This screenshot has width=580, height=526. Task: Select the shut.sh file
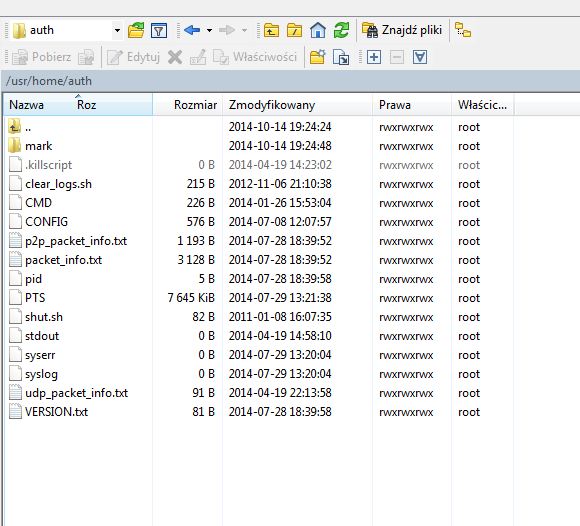(x=259, y=317)
